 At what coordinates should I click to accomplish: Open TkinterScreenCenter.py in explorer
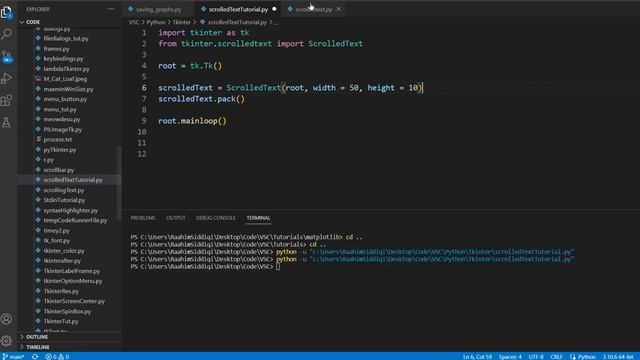coord(74,301)
